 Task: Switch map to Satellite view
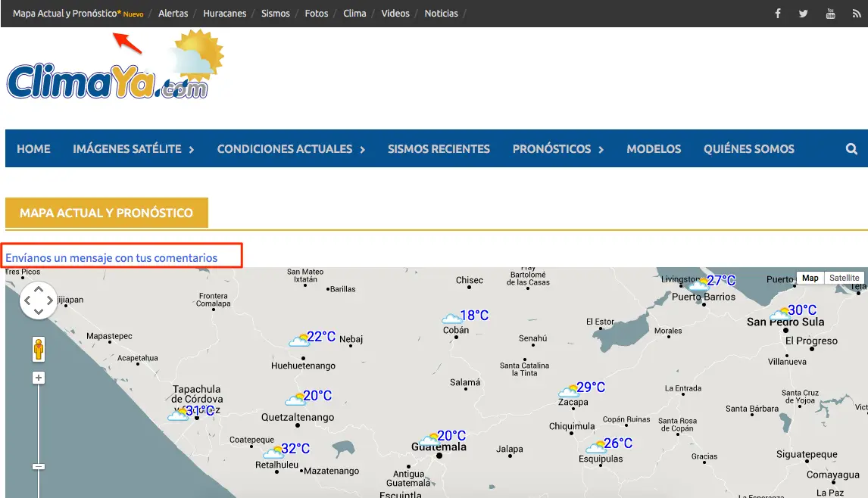coord(844,278)
